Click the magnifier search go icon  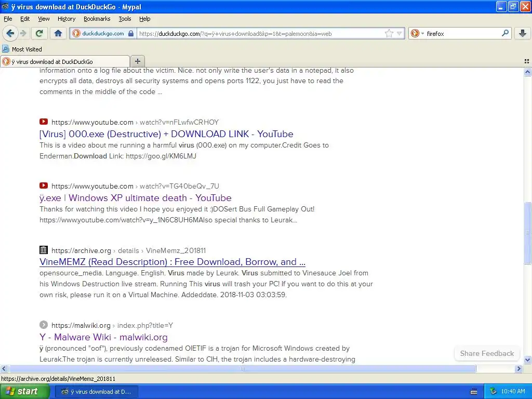point(505,33)
